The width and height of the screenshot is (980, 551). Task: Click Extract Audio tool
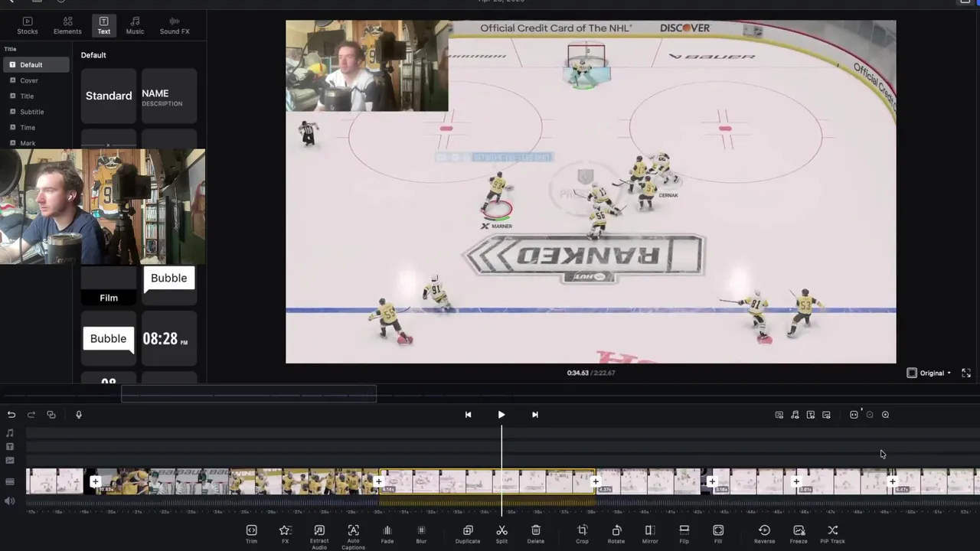pyautogui.click(x=319, y=537)
